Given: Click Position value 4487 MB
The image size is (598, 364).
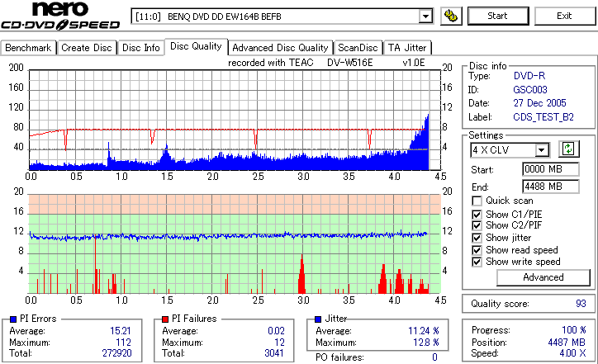Looking at the screenshot, I should [567, 343].
